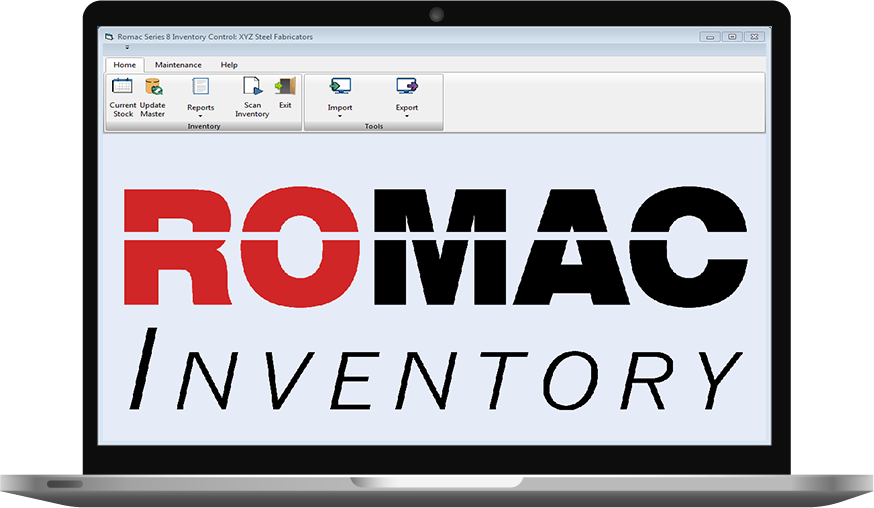Switch to the Home ribbon tab
Viewport: 874px width, 508px height.
tap(124, 65)
